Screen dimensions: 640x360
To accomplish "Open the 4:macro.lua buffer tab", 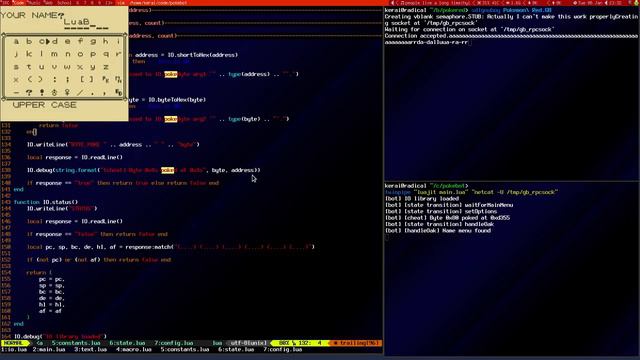I will point(133,350).
